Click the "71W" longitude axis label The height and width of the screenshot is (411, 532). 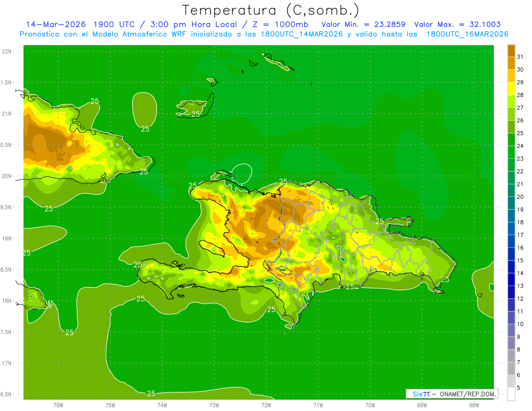[x=318, y=405]
